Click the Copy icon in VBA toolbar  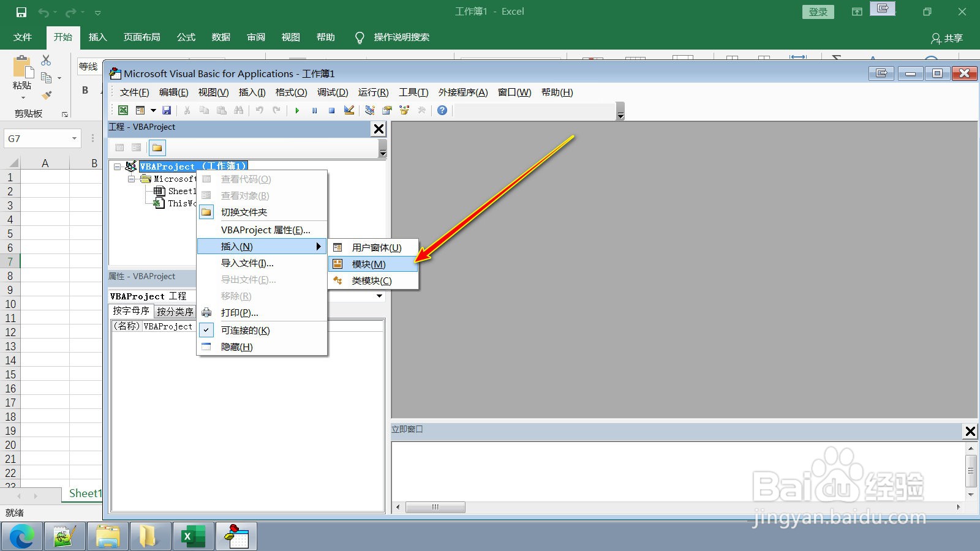pyautogui.click(x=205, y=110)
